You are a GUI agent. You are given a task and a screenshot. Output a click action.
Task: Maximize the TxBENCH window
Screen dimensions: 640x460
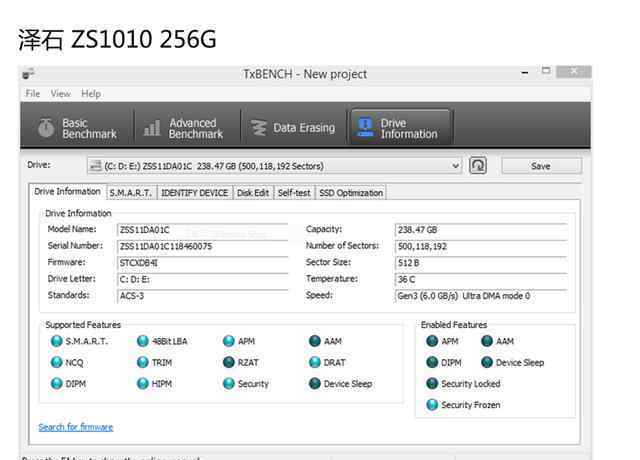pos(546,71)
